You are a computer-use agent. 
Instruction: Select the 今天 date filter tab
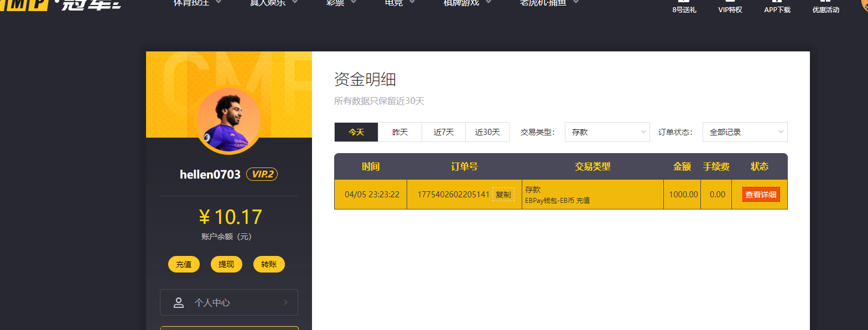point(356,132)
